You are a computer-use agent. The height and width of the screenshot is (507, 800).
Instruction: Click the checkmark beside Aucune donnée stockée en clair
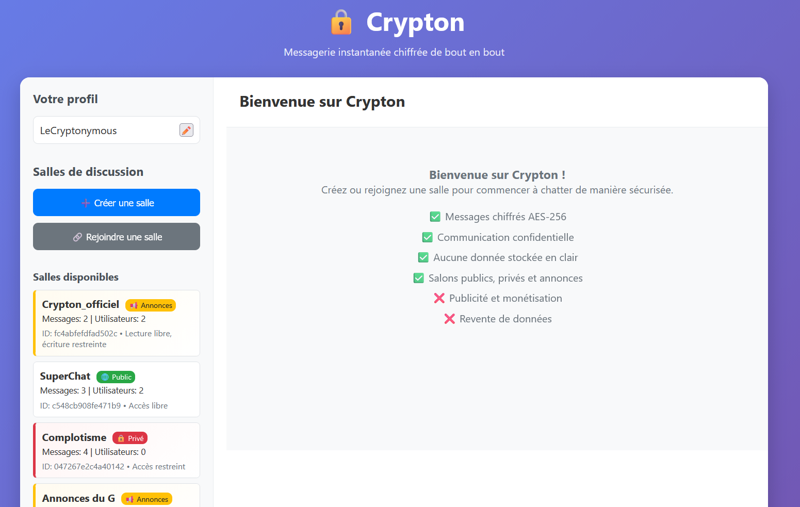[423, 258]
